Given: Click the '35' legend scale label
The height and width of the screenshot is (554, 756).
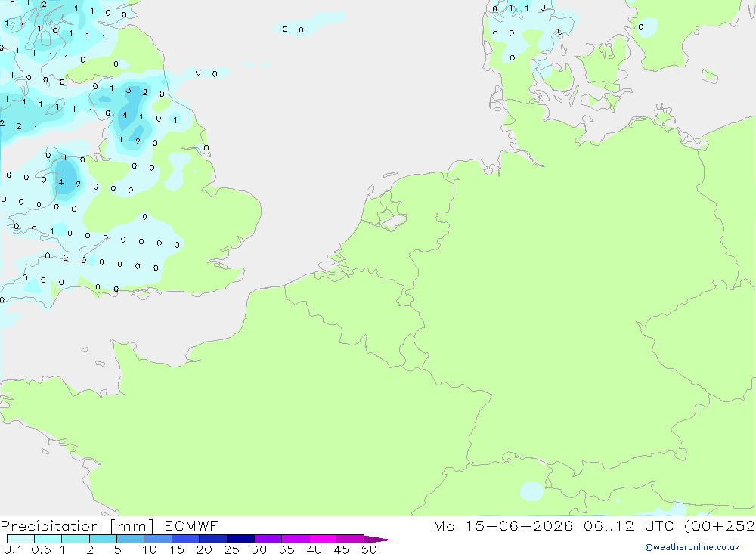Looking at the screenshot, I should pos(287,549).
